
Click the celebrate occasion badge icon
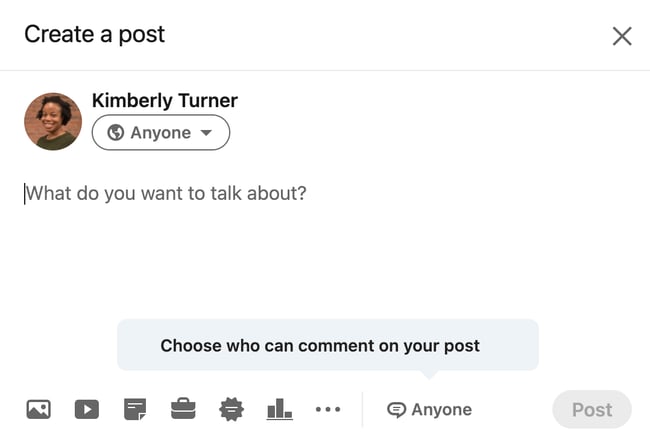[231, 409]
